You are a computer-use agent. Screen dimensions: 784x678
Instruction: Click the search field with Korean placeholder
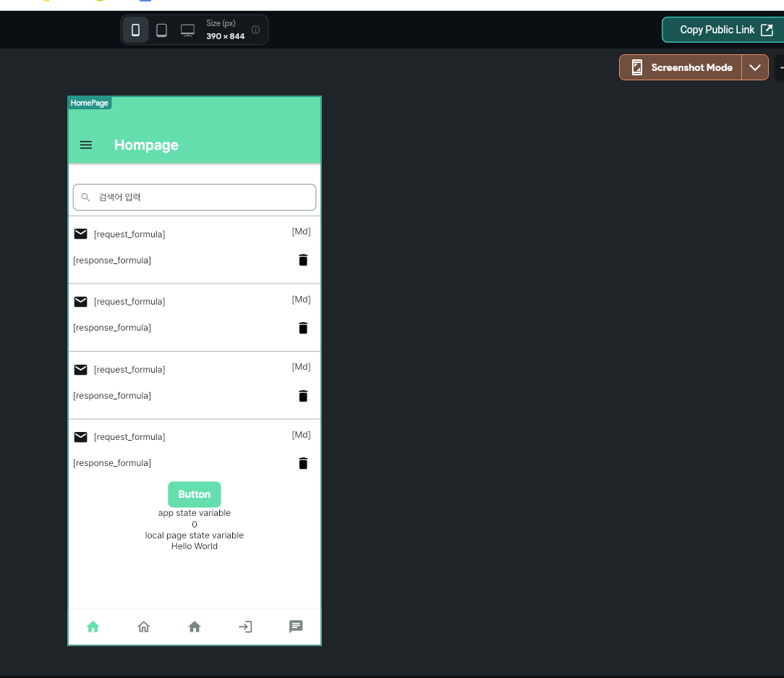point(195,197)
